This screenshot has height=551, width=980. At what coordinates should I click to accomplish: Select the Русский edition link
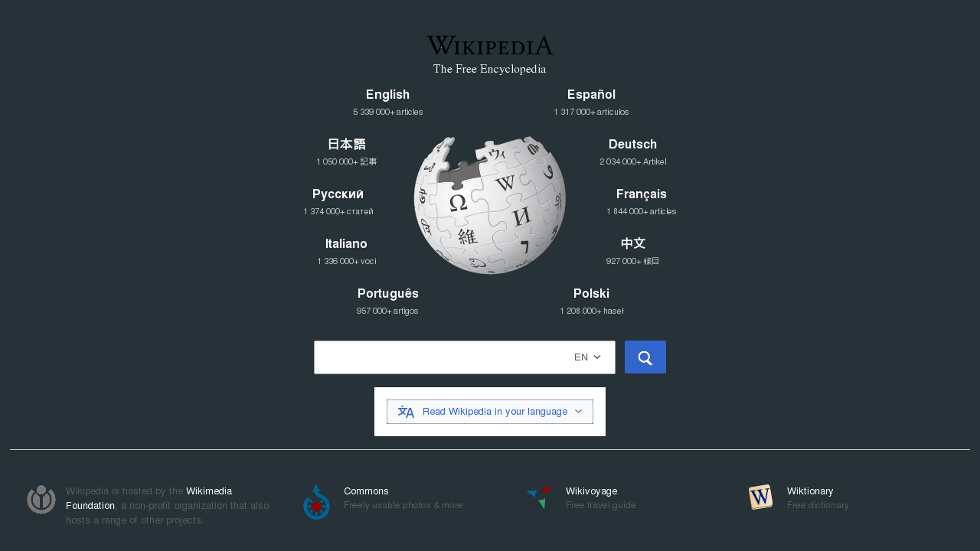tap(338, 194)
